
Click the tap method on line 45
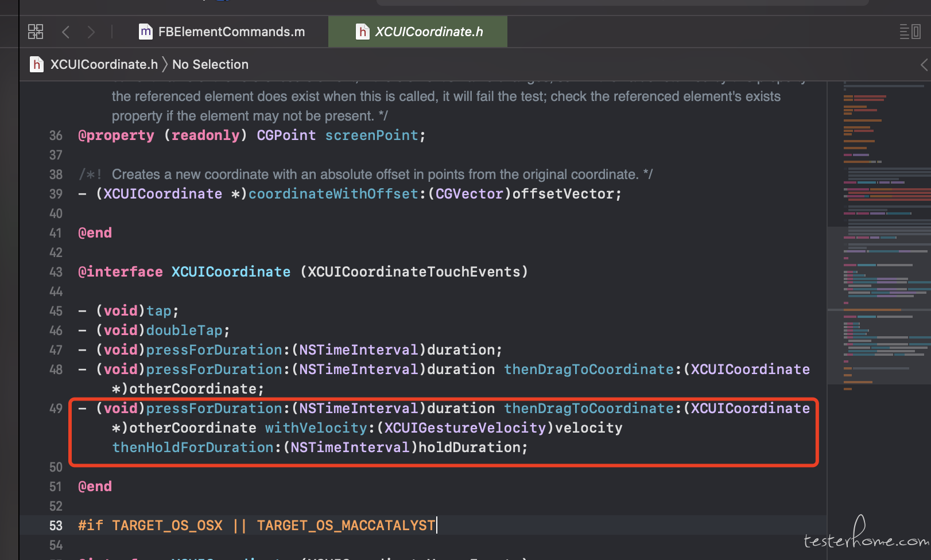click(159, 311)
